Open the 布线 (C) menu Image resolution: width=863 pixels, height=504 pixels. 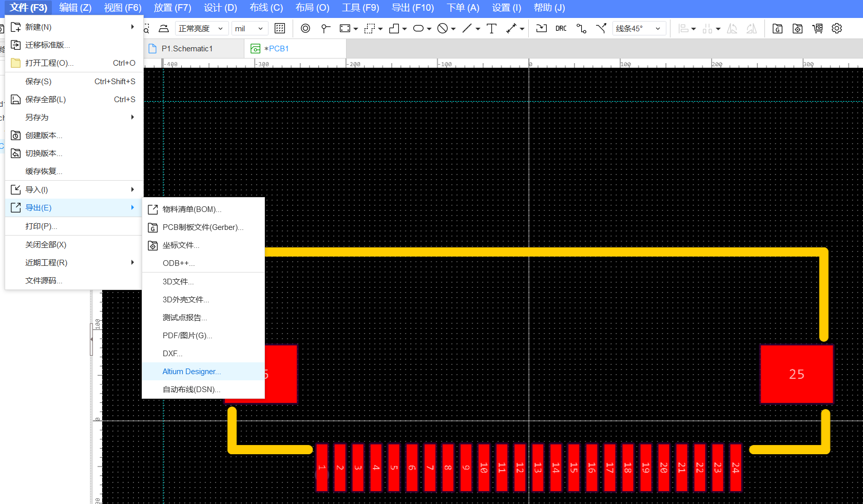click(x=266, y=8)
